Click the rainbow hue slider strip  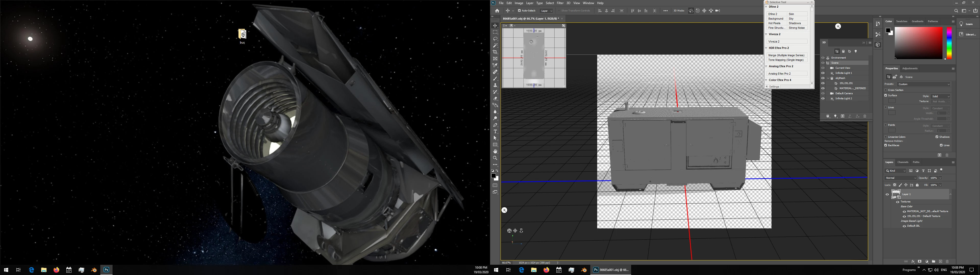[x=949, y=43]
